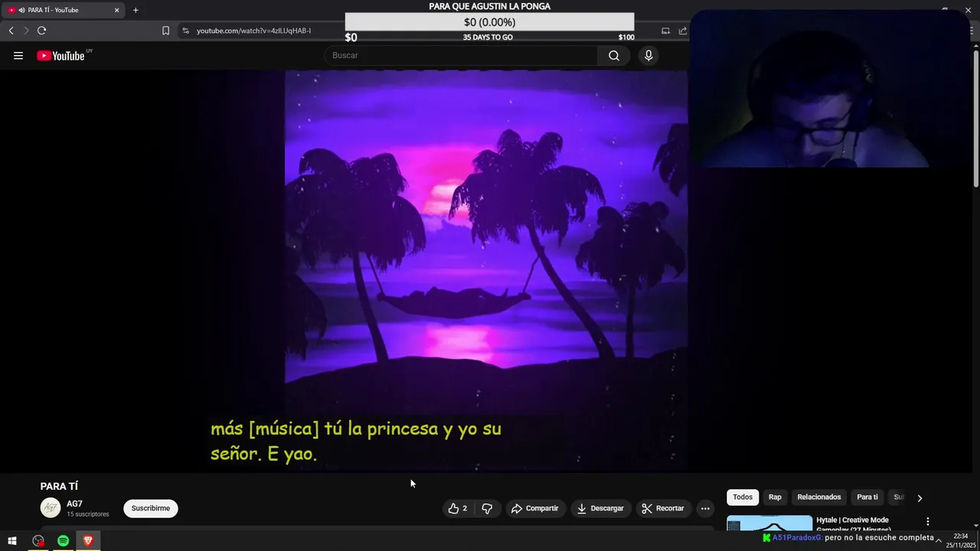The image size is (980, 551).
Task: Open a new browser tab with plus
Action: point(136,10)
